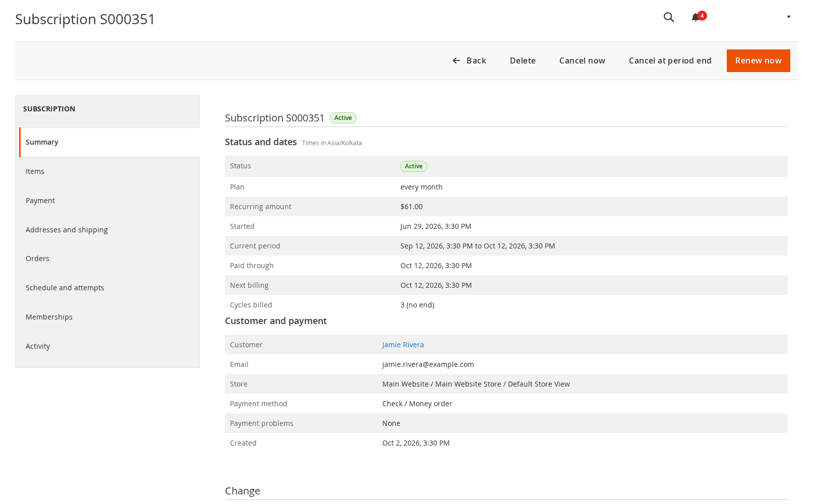Open the Activity tab
Viewport: 813px width, 504px height.
pos(107,346)
